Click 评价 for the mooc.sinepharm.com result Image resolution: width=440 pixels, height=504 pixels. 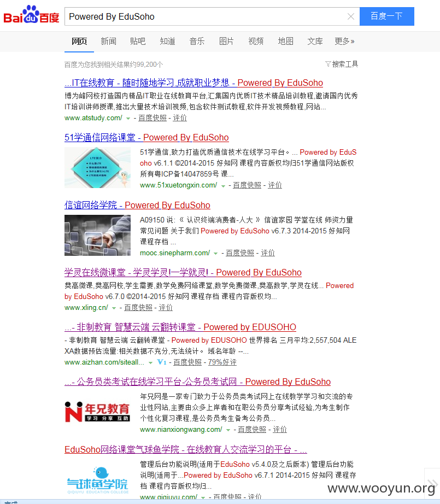pos(268,253)
